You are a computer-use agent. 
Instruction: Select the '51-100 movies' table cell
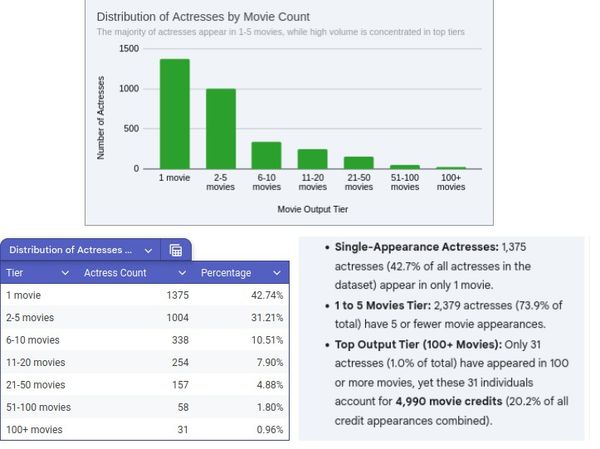38,407
